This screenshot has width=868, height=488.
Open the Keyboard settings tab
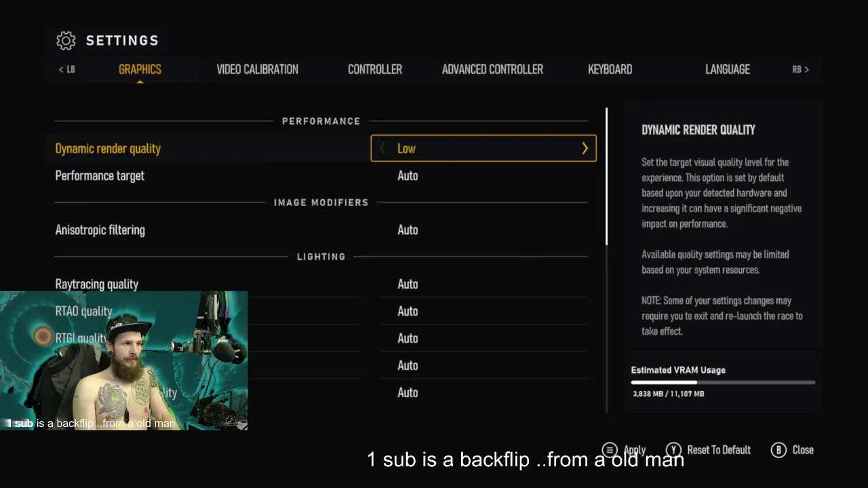coord(610,69)
